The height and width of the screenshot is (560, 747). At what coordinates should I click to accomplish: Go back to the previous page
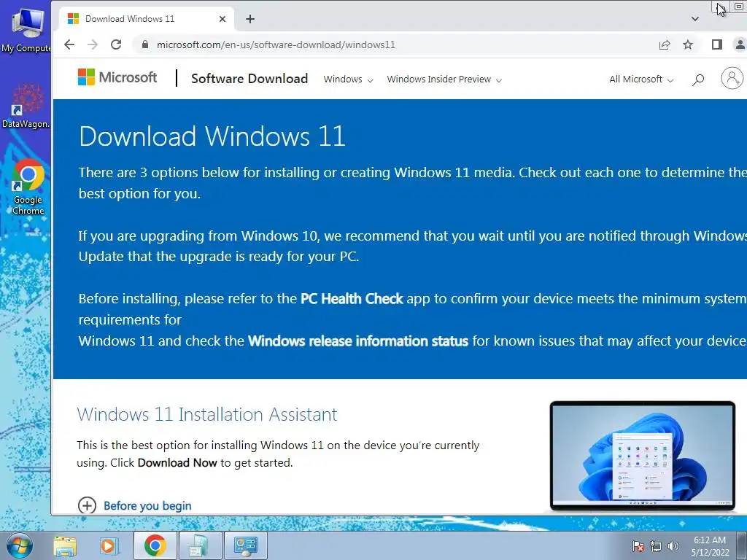[69, 44]
